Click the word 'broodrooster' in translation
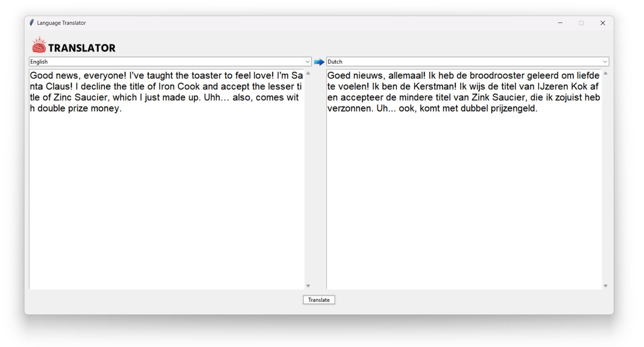The image size is (644, 347). coord(497,75)
